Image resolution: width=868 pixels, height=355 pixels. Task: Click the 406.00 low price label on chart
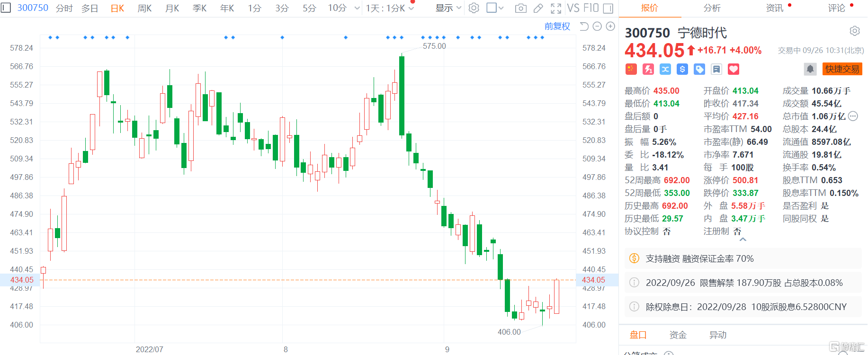pos(509,332)
